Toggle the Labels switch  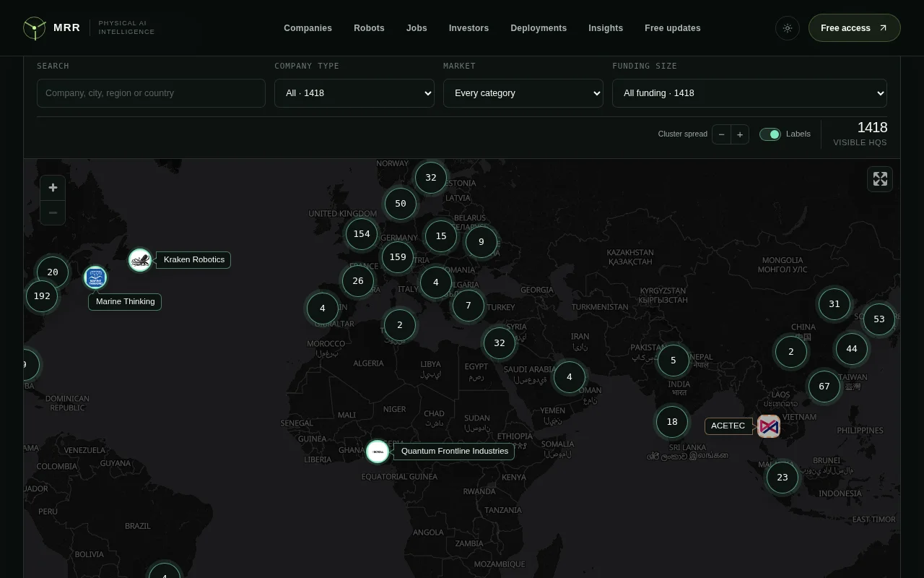[x=770, y=134]
